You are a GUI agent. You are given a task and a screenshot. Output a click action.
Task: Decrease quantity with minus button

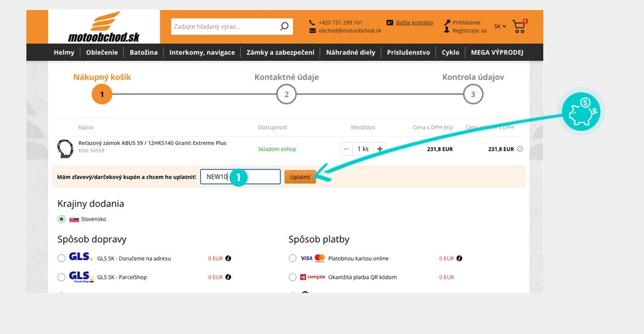coord(346,149)
